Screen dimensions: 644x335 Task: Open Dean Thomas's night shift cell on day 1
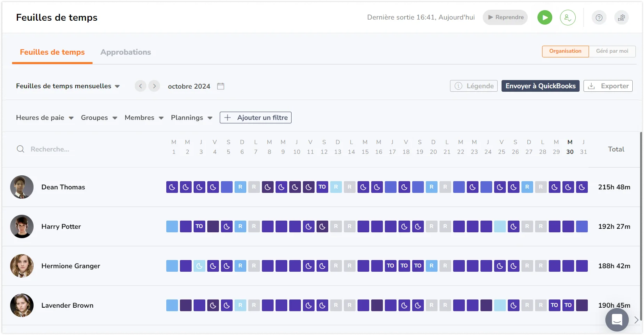(172, 187)
